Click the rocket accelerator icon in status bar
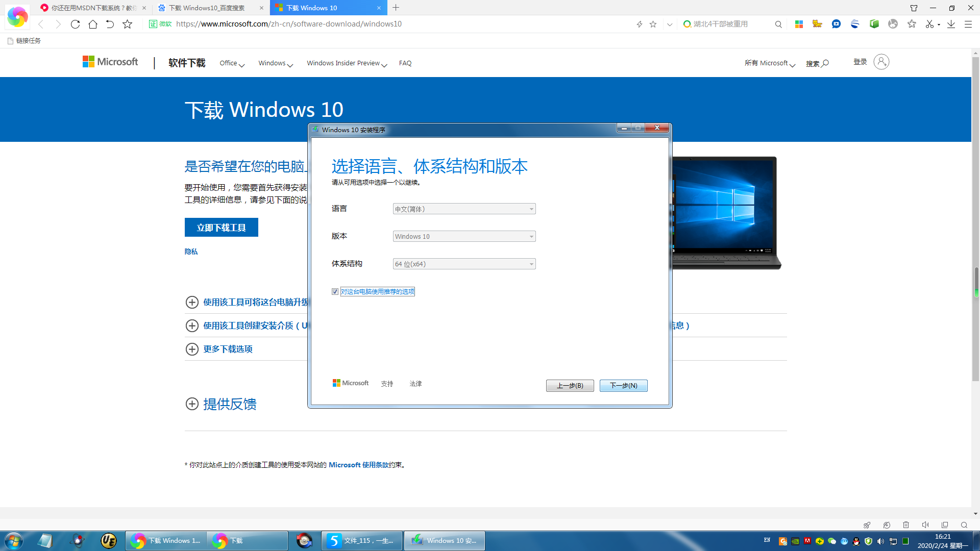The height and width of the screenshot is (551, 980). coord(867,525)
